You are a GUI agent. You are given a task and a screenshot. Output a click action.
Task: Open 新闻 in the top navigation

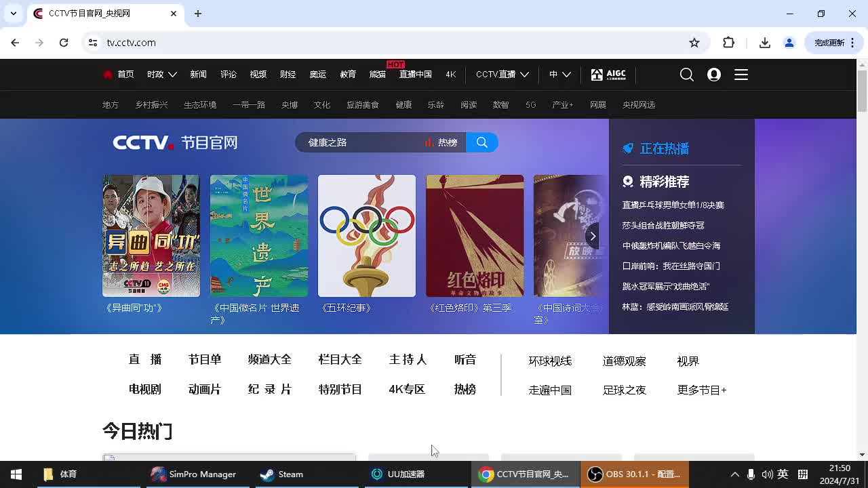[199, 75]
